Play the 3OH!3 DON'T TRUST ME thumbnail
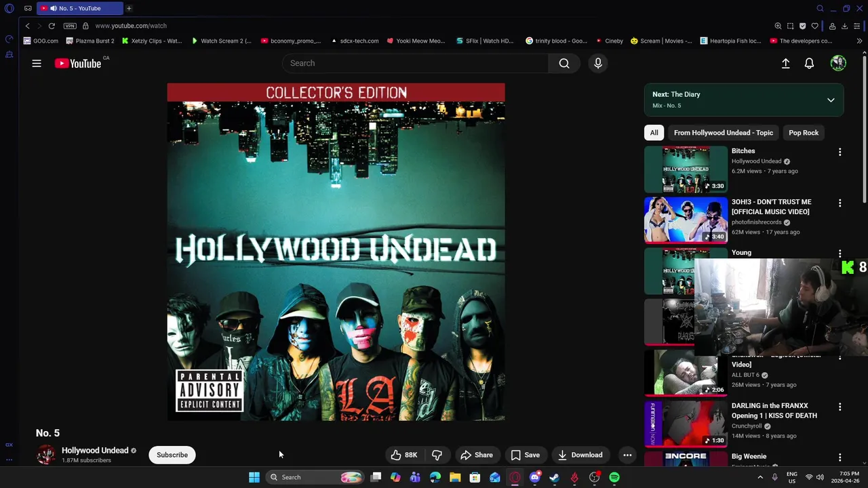 click(x=686, y=220)
